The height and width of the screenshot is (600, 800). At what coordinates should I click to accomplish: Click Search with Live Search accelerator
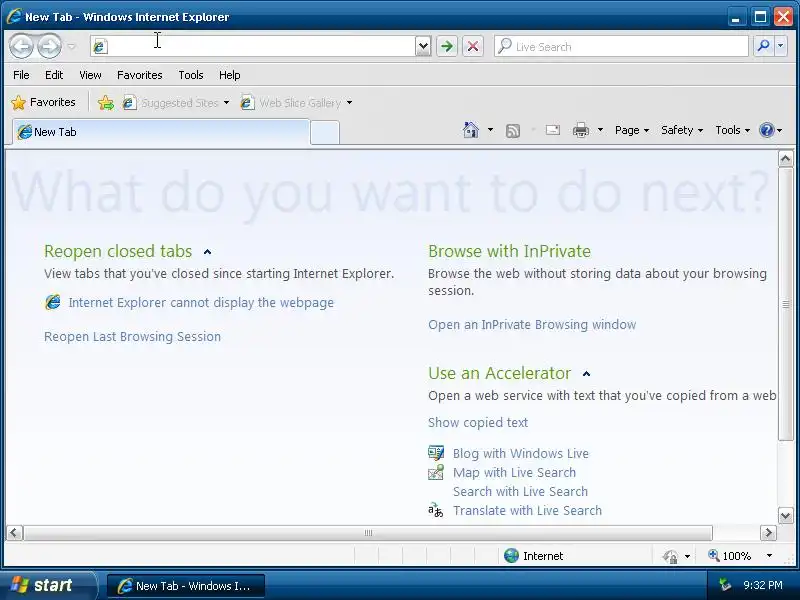point(520,491)
